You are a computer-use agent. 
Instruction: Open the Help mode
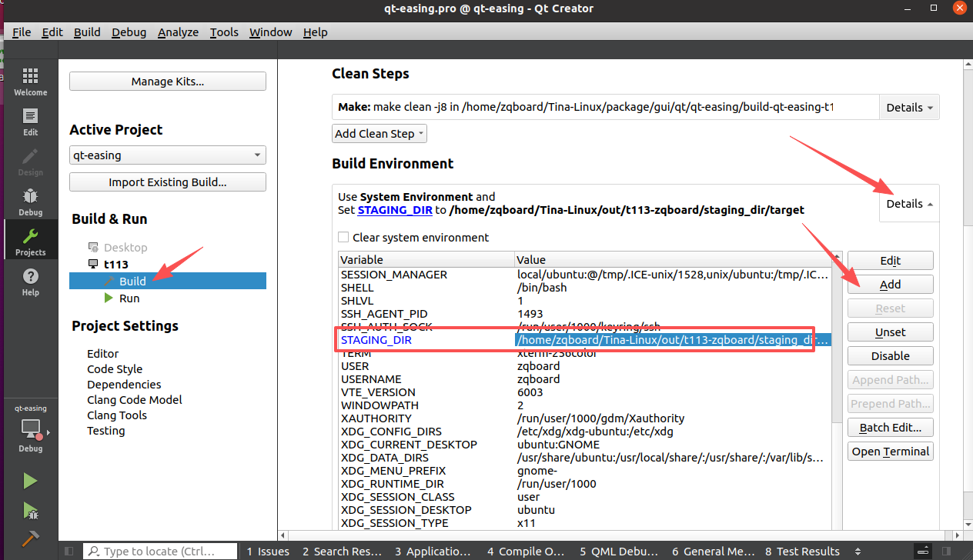pyautogui.click(x=30, y=282)
